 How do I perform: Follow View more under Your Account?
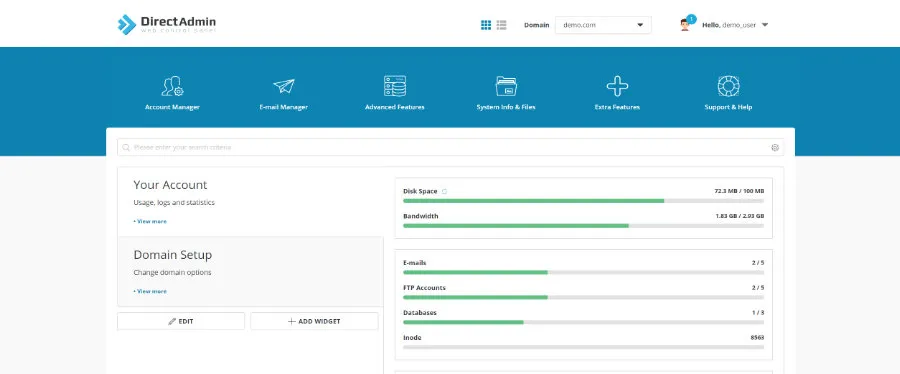150,221
